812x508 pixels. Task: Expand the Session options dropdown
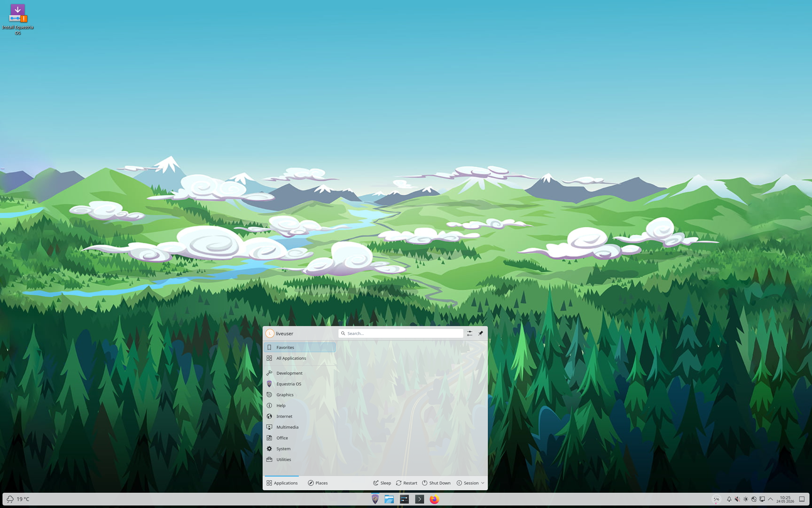(x=470, y=483)
